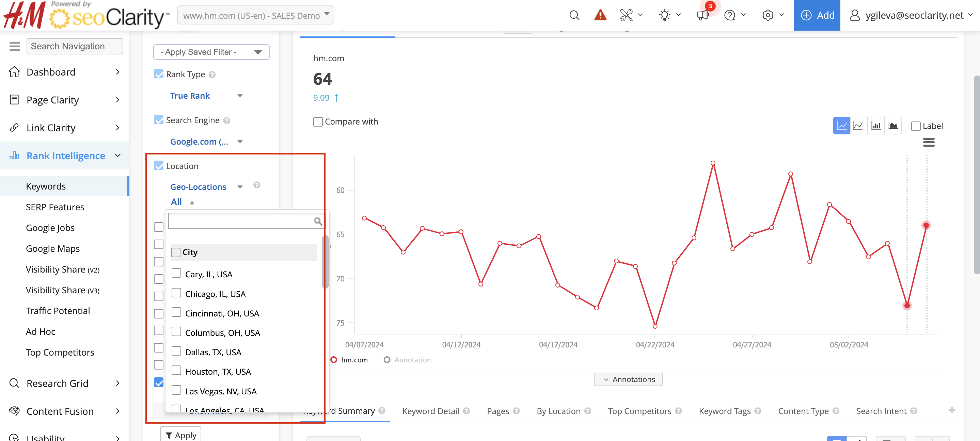Click the Top Competitors tab help icon
Screen dimensions: 980x441
coord(678,411)
